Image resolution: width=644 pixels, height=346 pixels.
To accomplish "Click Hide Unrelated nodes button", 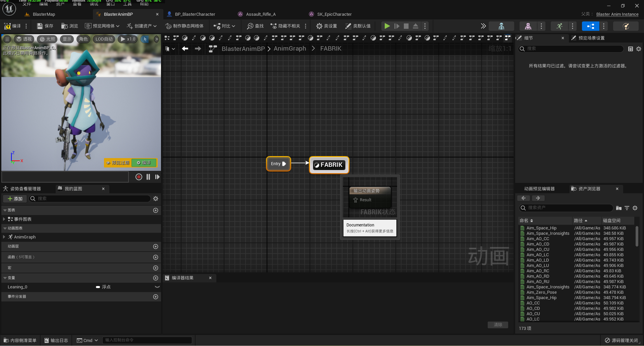I will click(x=285, y=26).
